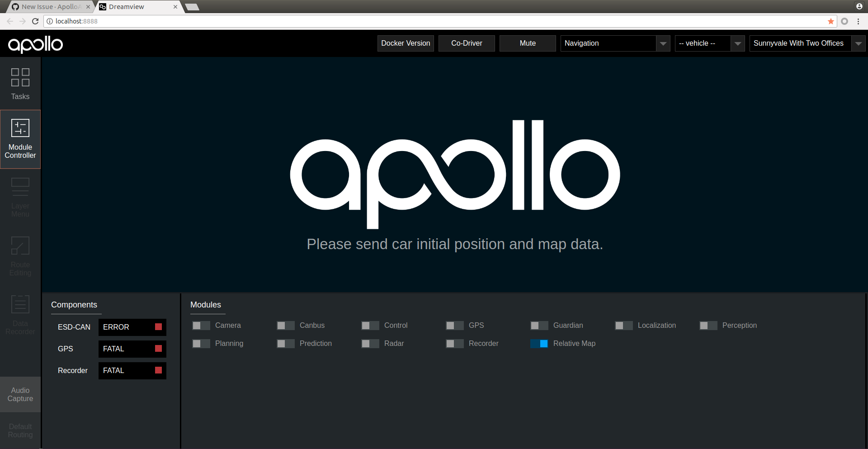
Task: Toggle the Perception module switch
Action: (x=708, y=326)
